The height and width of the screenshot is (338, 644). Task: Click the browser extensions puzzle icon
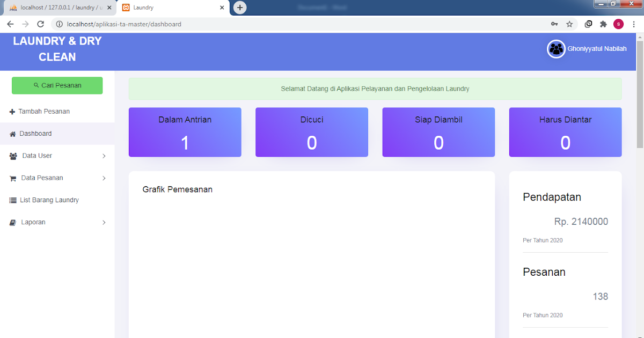coord(603,24)
